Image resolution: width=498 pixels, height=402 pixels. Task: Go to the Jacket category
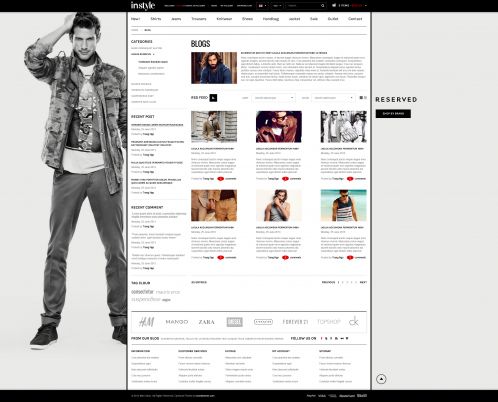pyautogui.click(x=294, y=19)
